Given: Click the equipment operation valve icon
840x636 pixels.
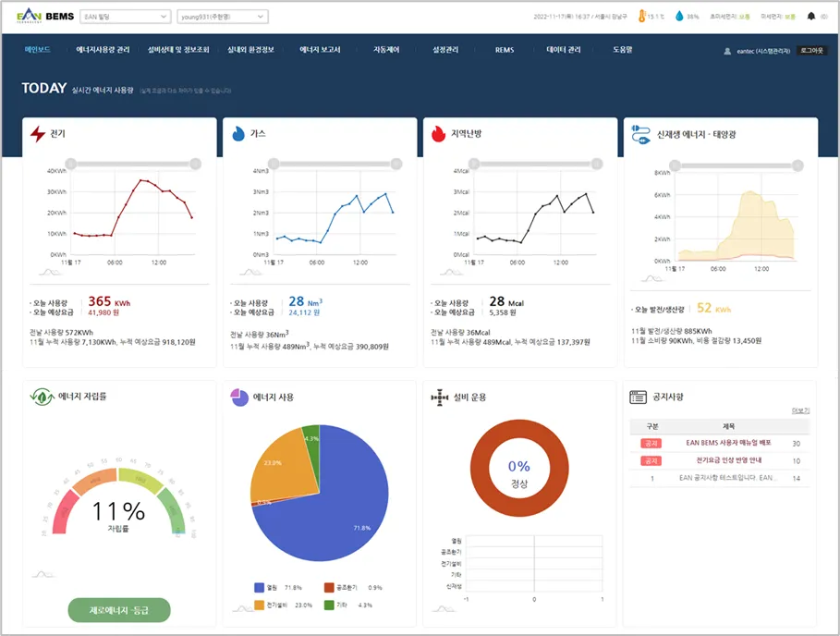Looking at the screenshot, I should coord(439,397).
